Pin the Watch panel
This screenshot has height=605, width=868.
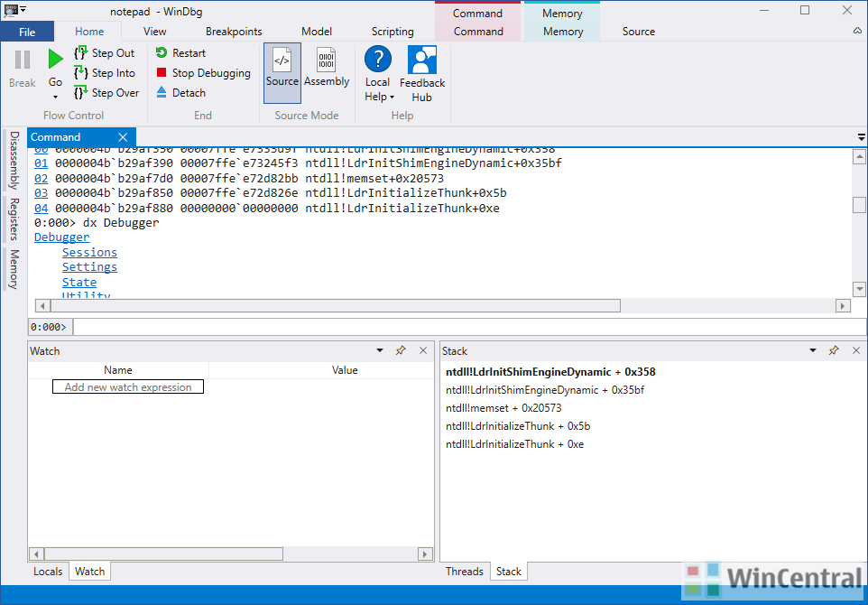pos(401,350)
